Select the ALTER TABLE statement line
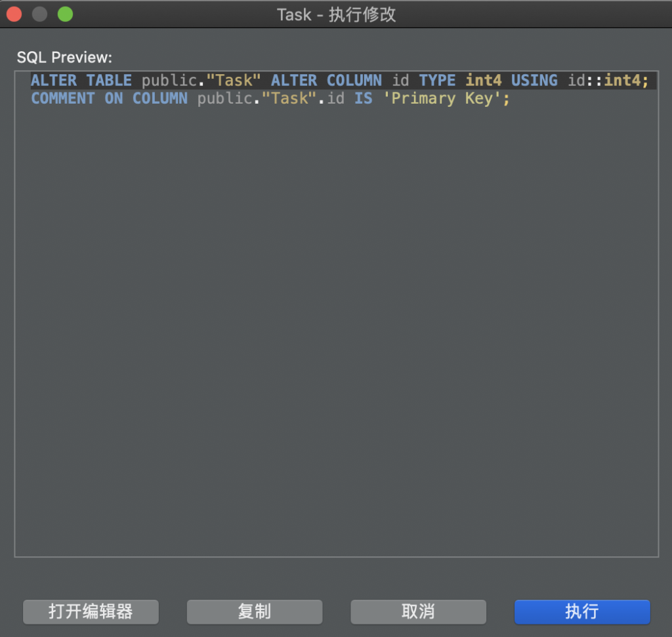The width and height of the screenshot is (672, 637). pyautogui.click(x=339, y=81)
